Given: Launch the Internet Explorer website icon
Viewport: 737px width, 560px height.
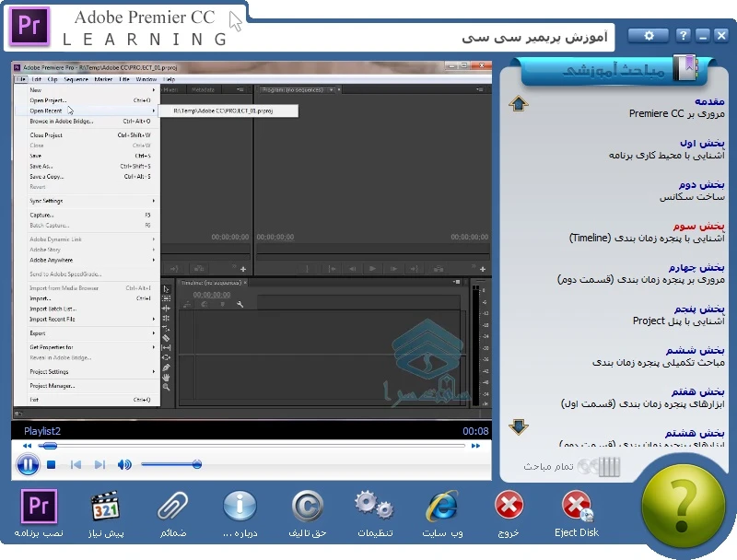Looking at the screenshot, I should (442, 507).
